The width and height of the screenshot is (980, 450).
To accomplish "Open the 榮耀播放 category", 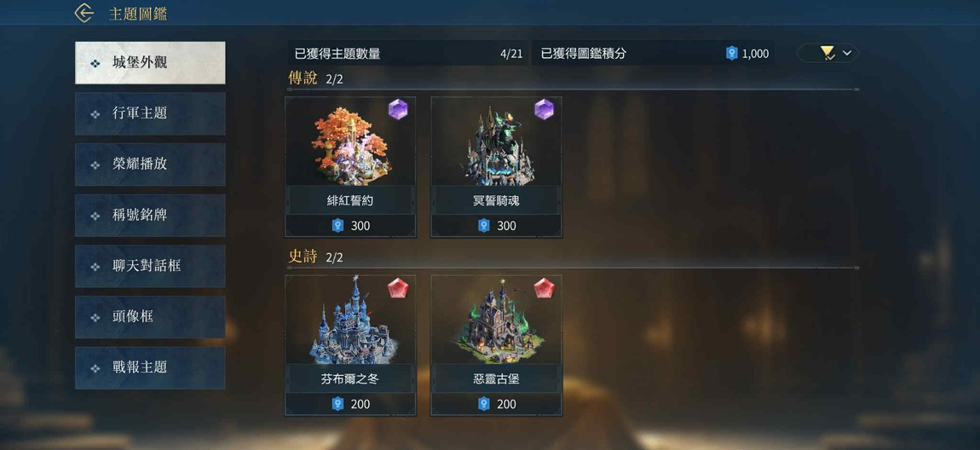I will (150, 164).
